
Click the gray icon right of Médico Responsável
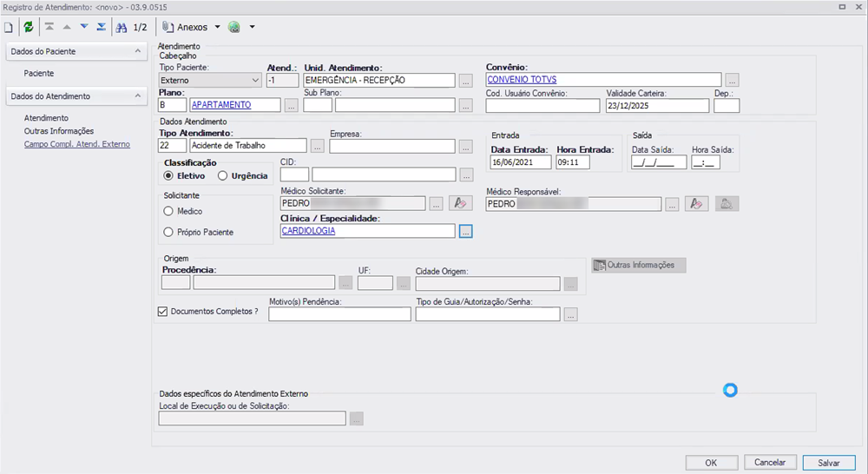[x=727, y=204]
